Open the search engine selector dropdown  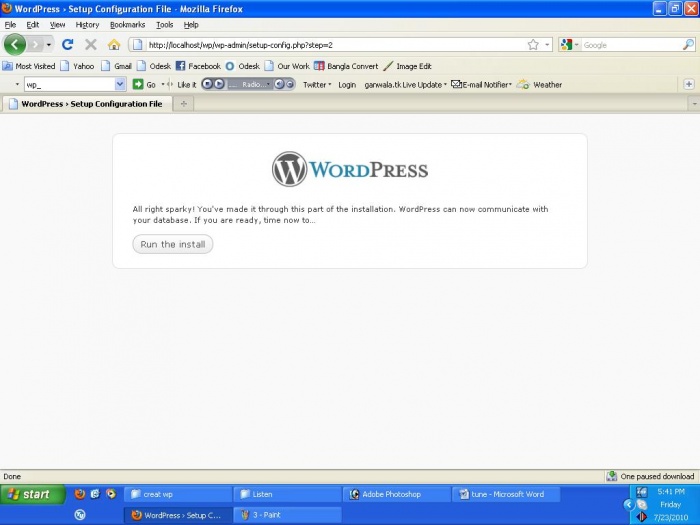[x=570, y=45]
